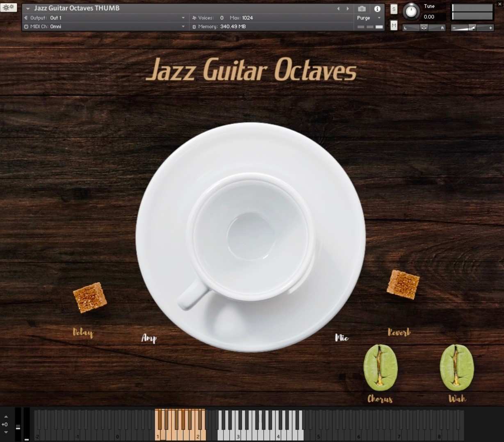
Task: Select previous instrument with left arrow
Action: [338, 9]
